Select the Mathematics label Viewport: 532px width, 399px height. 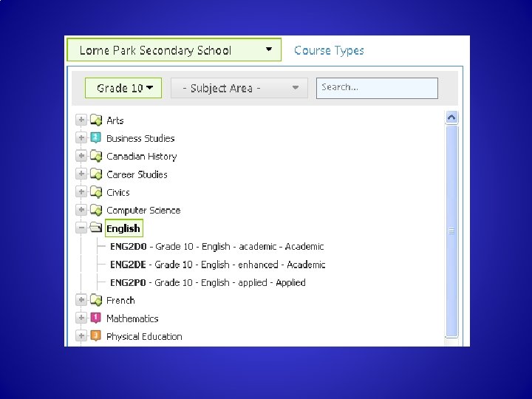pos(132,318)
